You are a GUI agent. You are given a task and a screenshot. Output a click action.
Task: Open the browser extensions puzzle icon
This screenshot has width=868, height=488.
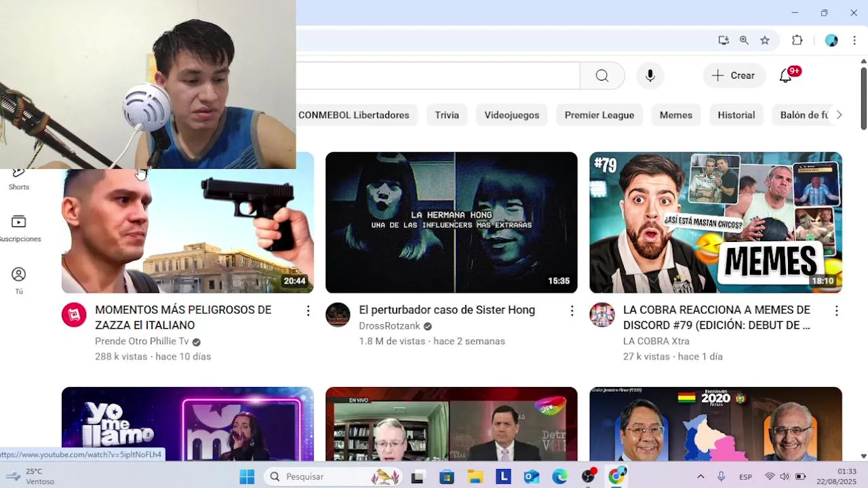point(797,40)
